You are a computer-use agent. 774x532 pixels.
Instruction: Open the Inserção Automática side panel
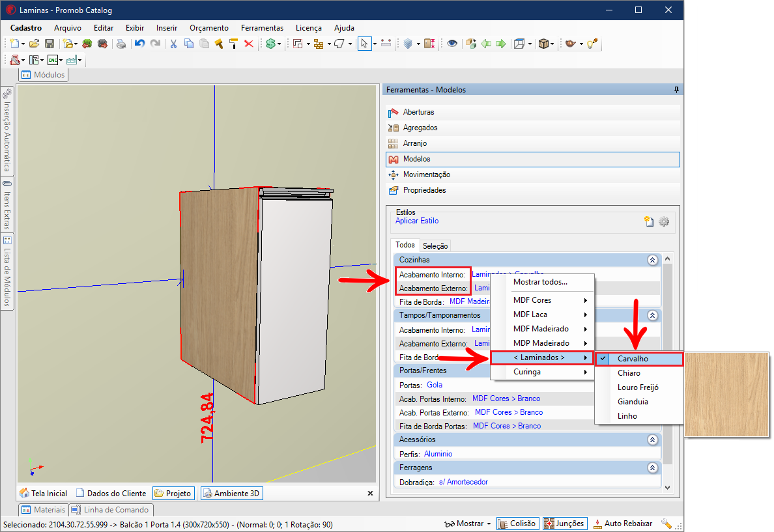tap(7, 132)
